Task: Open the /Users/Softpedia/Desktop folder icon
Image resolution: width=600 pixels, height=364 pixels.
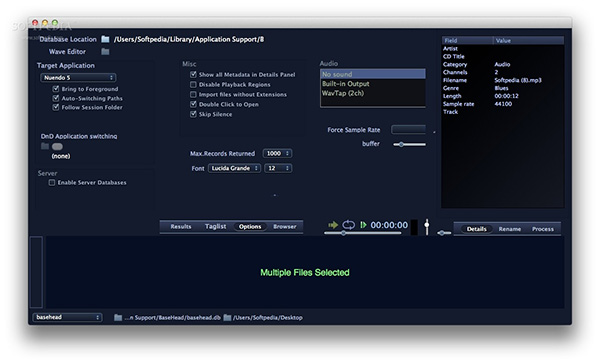Action: 227,318
